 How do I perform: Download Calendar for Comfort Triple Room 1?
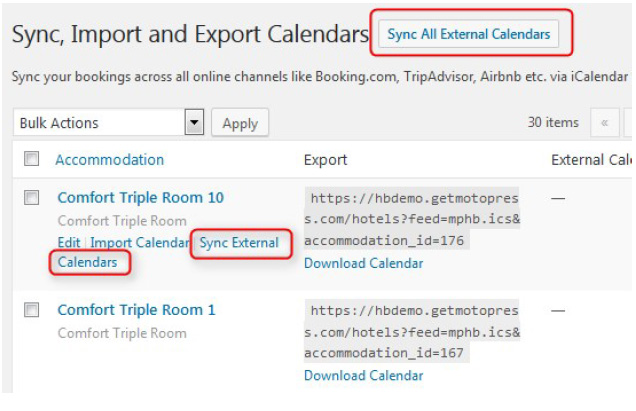point(363,376)
